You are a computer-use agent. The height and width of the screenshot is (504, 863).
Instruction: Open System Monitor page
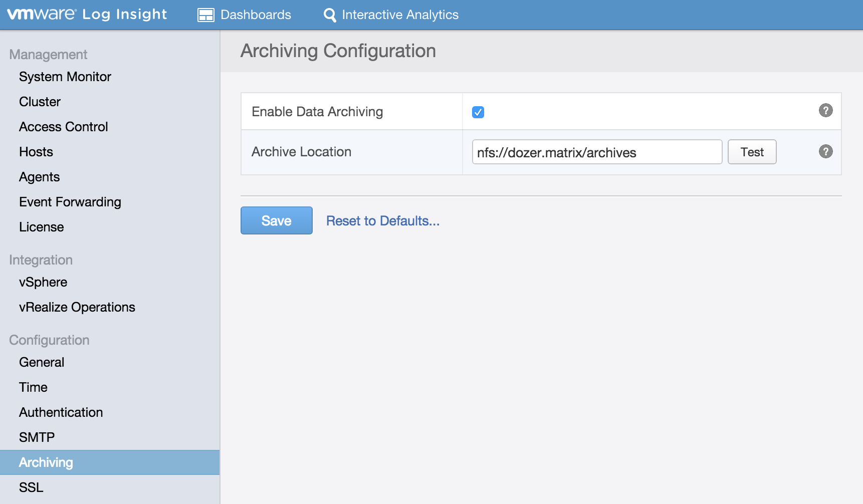pos(65,77)
